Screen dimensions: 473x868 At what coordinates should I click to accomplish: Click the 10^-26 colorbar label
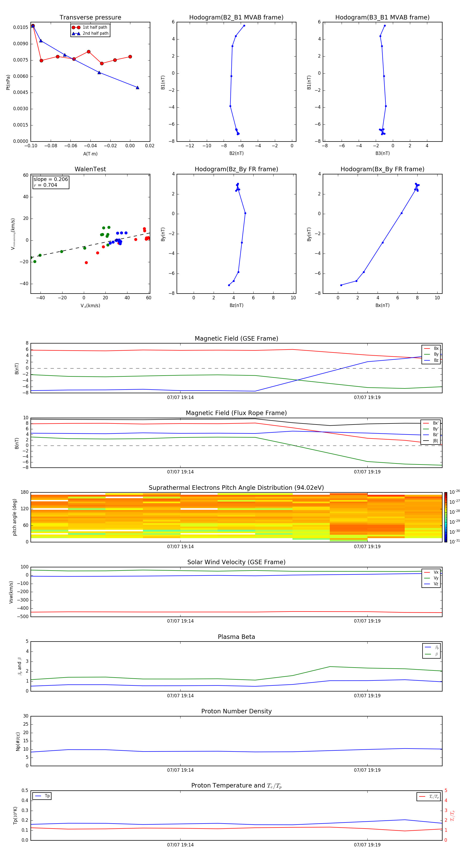point(455,492)
